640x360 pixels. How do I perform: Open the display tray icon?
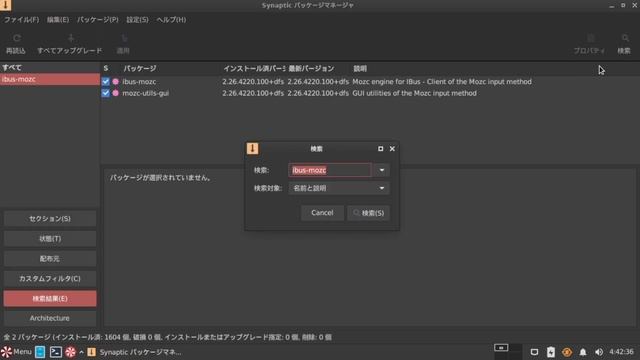click(534, 352)
